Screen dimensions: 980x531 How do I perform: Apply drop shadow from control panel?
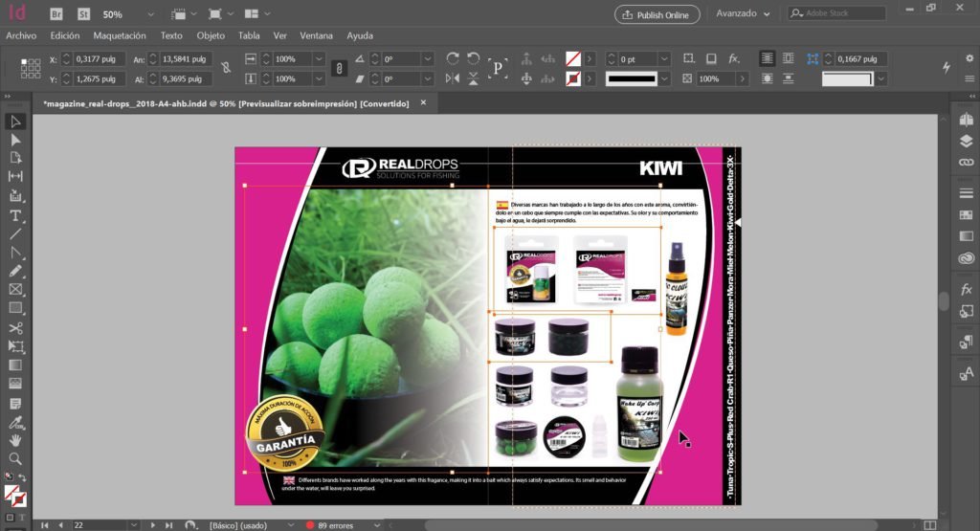point(711,58)
